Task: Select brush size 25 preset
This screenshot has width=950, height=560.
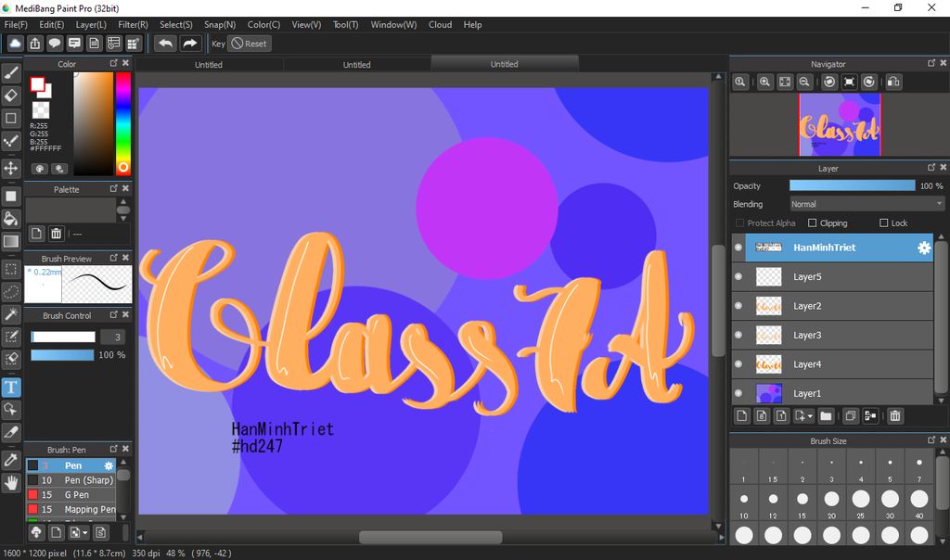Action: tap(860, 503)
